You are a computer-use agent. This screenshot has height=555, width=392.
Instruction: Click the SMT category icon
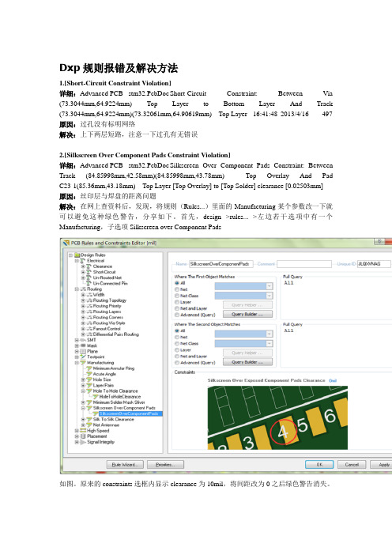pos(83,340)
